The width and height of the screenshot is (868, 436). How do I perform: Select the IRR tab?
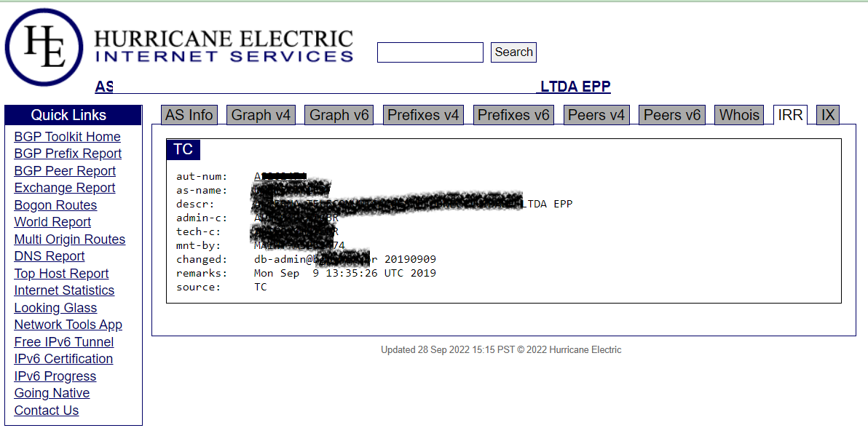(x=790, y=115)
